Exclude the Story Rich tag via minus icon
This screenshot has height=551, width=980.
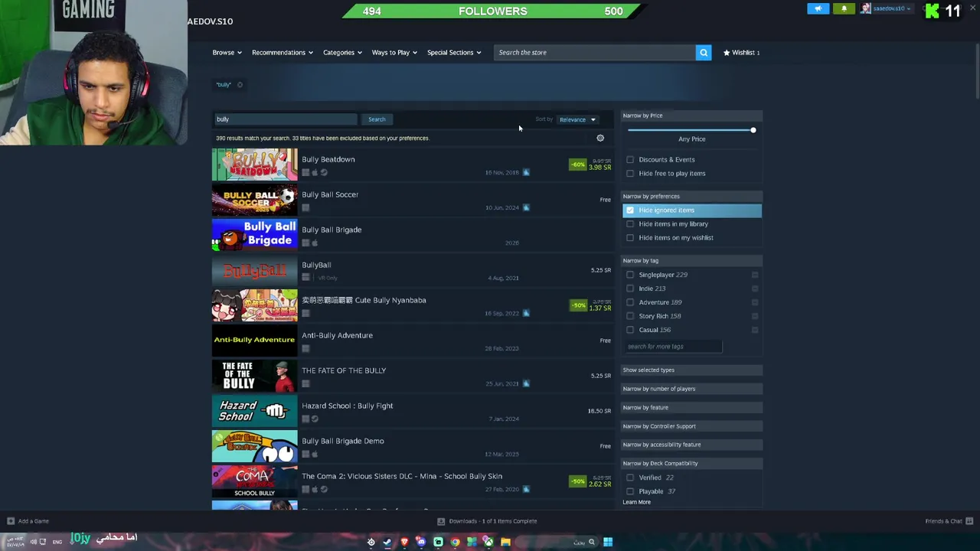click(755, 316)
